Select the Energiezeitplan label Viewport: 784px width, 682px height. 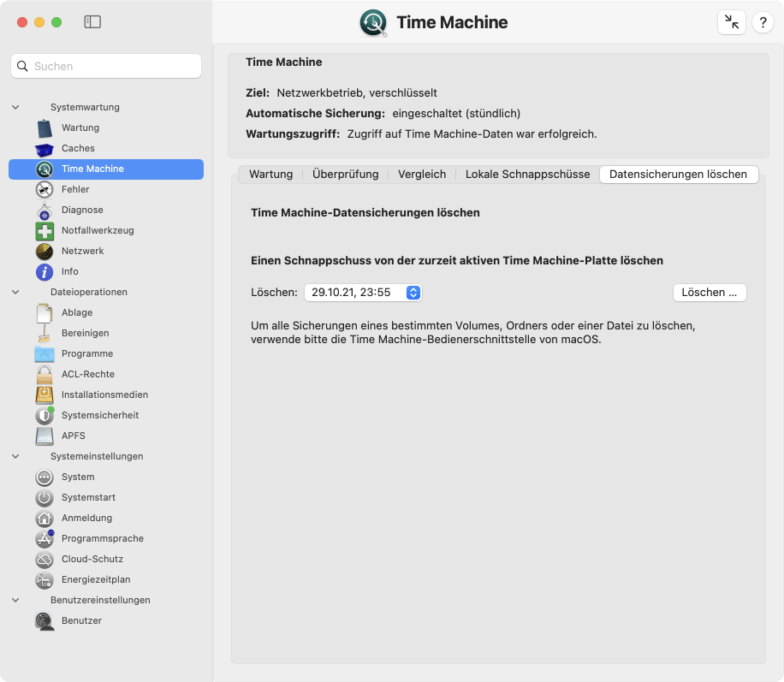click(x=96, y=579)
